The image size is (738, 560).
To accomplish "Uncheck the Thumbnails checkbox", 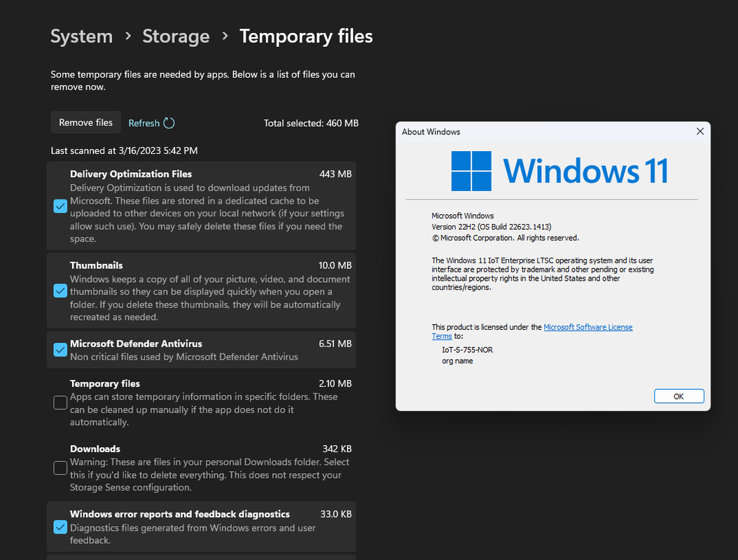I will 60,290.
